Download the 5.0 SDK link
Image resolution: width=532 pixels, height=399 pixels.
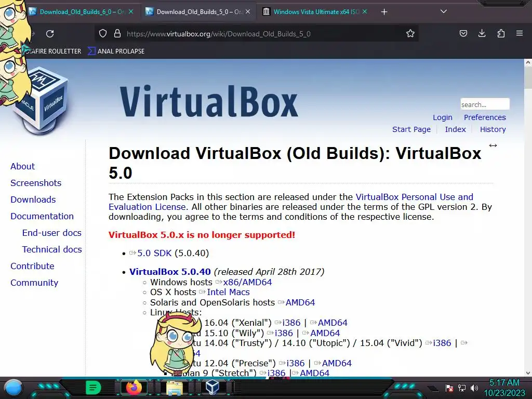[154, 253]
